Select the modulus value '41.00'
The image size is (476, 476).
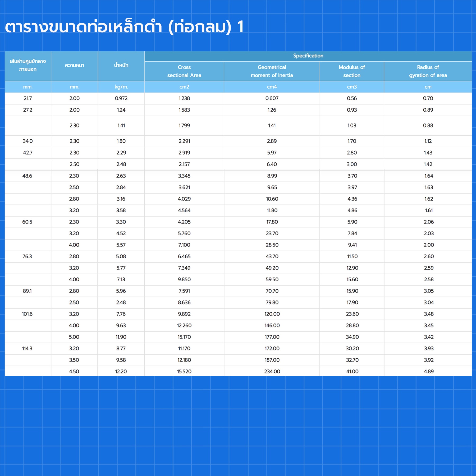tap(352, 372)
